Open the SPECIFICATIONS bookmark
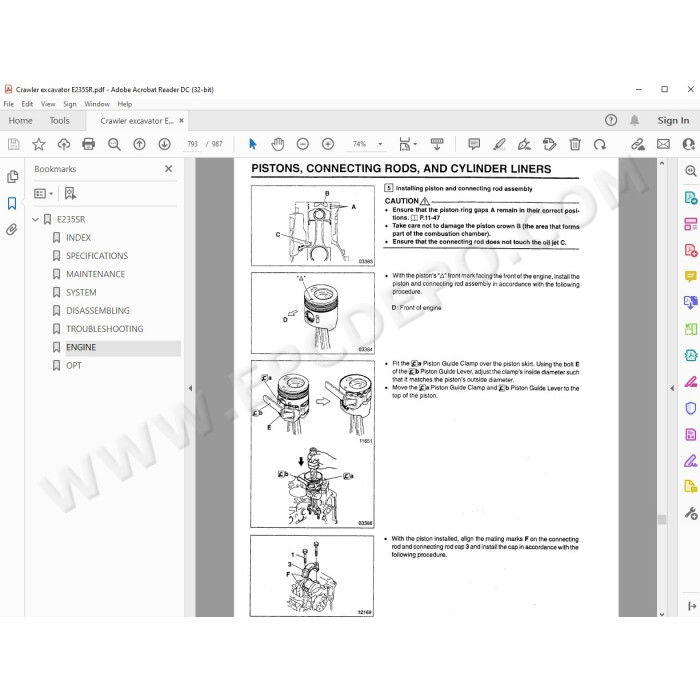Image resolution: width=700 pixels, height=700 pixels. pos(97,256)
